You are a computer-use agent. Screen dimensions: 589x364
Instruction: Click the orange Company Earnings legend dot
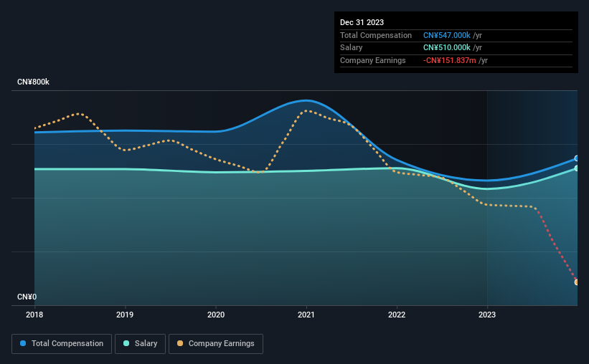click(180, 343)
